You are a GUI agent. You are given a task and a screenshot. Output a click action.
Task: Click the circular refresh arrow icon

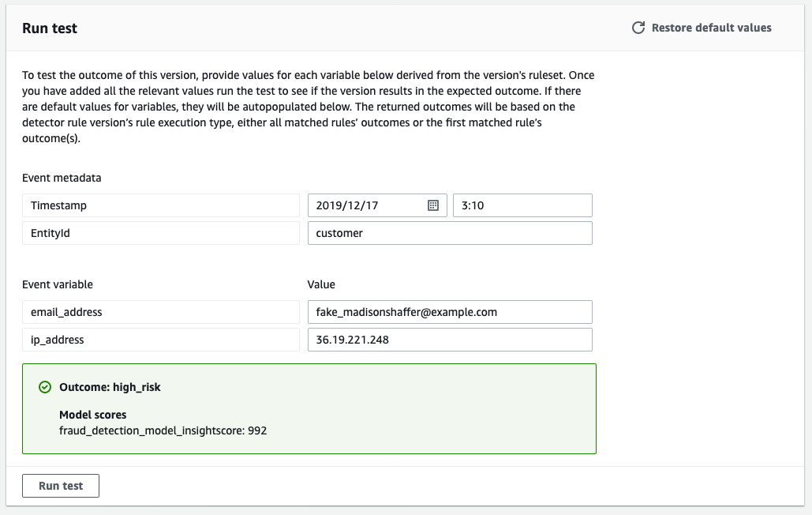tap(638, 28)
